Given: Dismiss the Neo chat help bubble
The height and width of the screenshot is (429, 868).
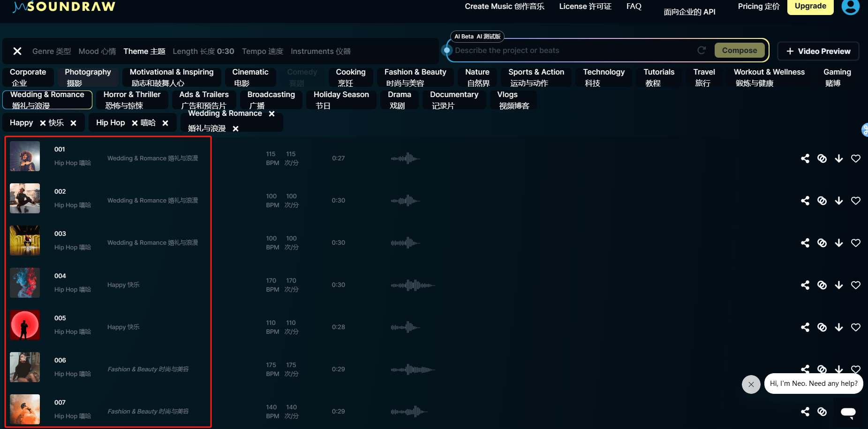Looking at the screenshot, I should click(751, 384).
